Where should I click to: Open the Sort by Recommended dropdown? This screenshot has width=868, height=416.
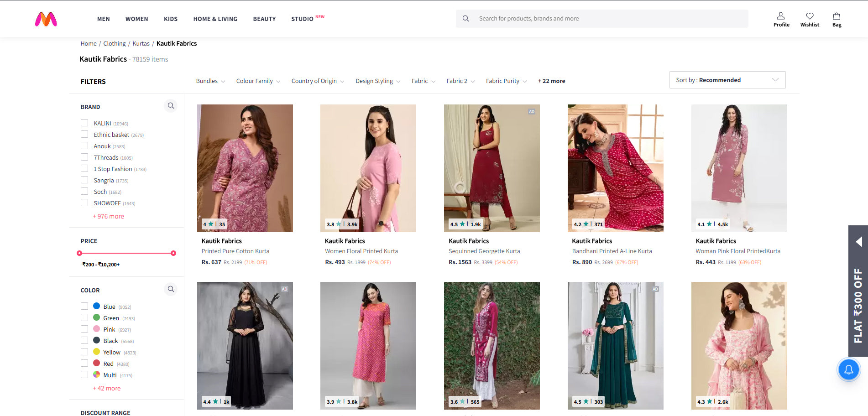727,80
